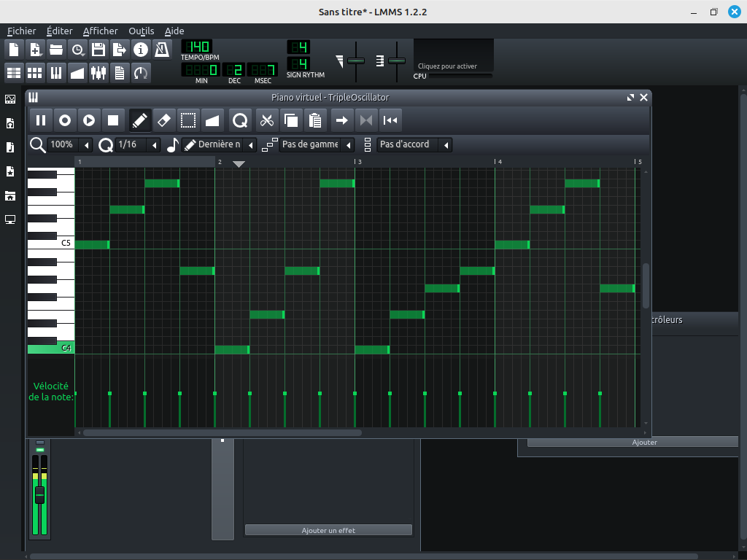Open the Éditer menu
This screenshot has width=747, height=560.
pyautogui.click(x=60, y=31)
